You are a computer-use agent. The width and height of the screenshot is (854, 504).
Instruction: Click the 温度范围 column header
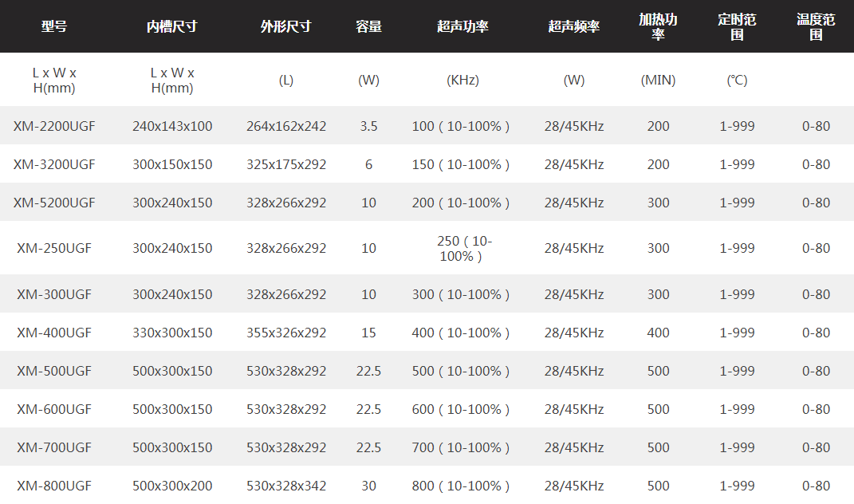(816, 26)
